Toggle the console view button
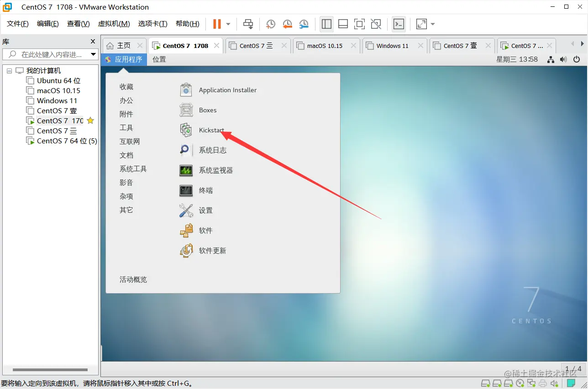 (x=399, y=24)
